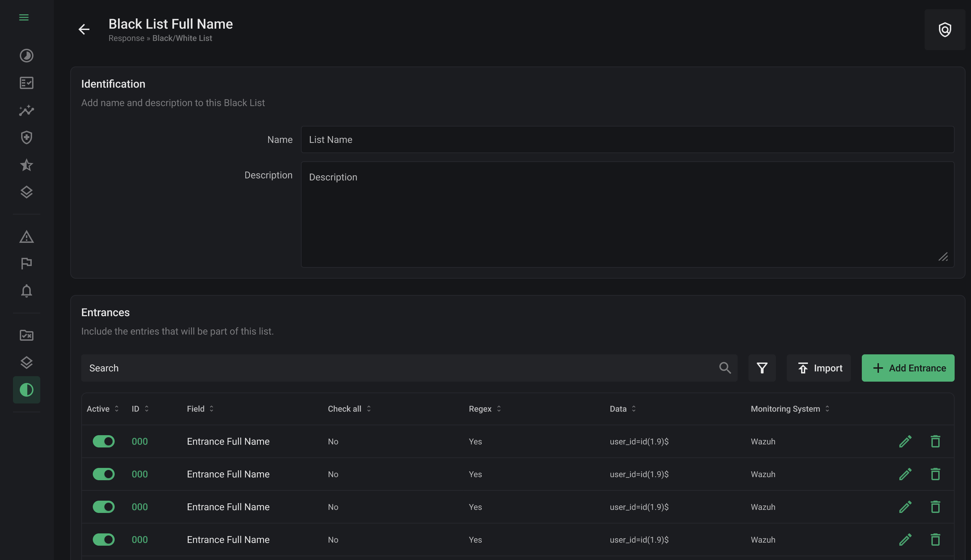Open the flag icon section in the sidebar
This screenshot has height=560, width=971.
click(x=27, y=264)
